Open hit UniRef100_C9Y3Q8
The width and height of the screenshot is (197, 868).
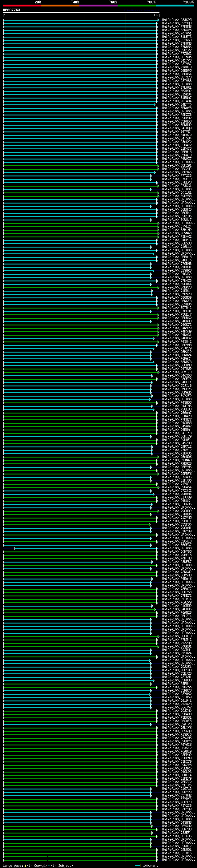[x=177, y=23]
